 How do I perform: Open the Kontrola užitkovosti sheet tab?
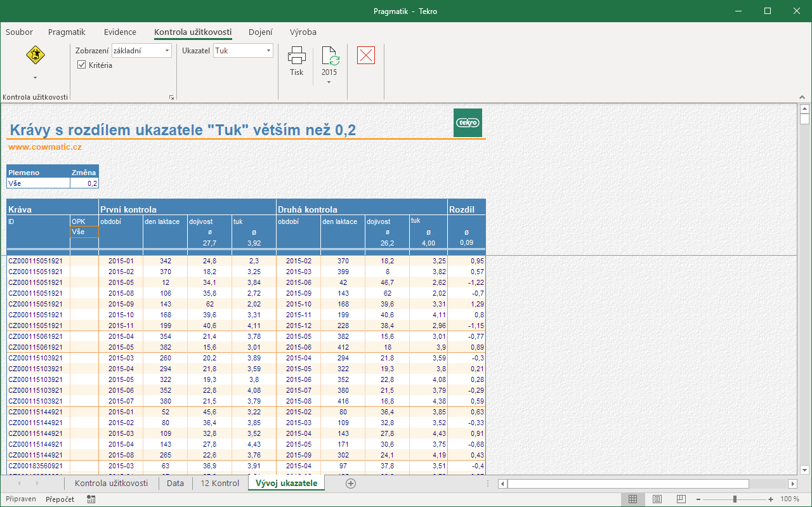112,483
